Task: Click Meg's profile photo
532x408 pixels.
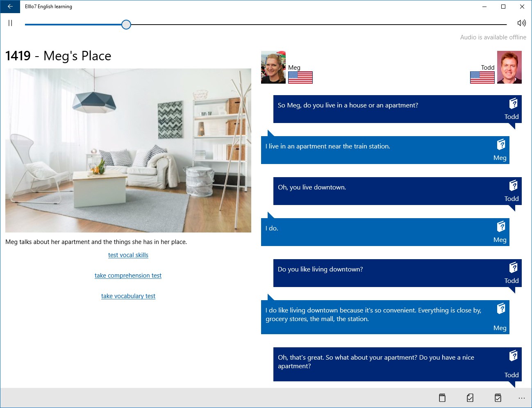Action: (273, 66)
